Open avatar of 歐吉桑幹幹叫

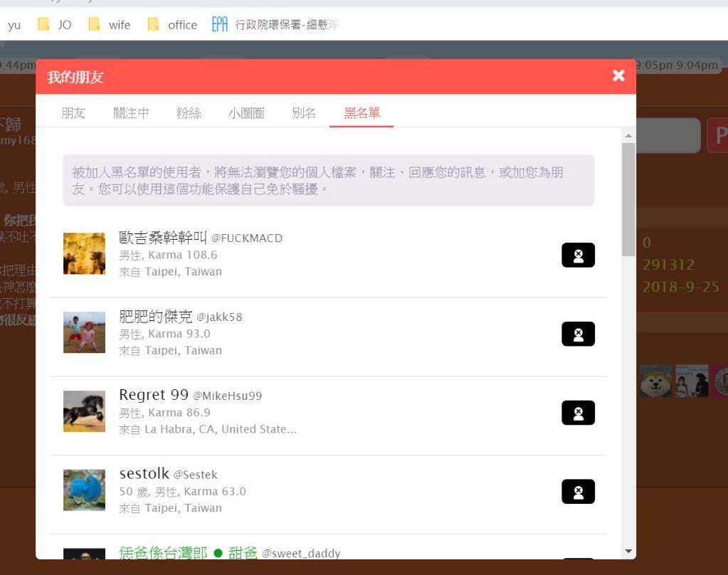click(84, 253)
